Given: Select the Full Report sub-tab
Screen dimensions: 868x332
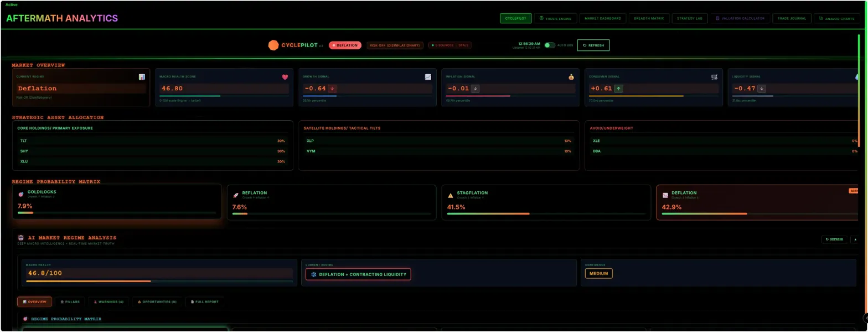Looking at the screenshot, I should (204, 302).
